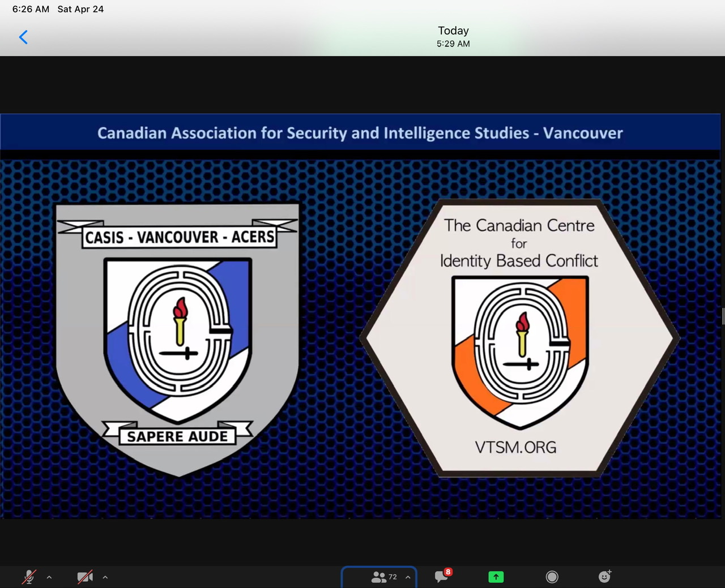Tap the 5:29 AM timestamp
This screenshot has width=725, height=588.
click(453, 44)
